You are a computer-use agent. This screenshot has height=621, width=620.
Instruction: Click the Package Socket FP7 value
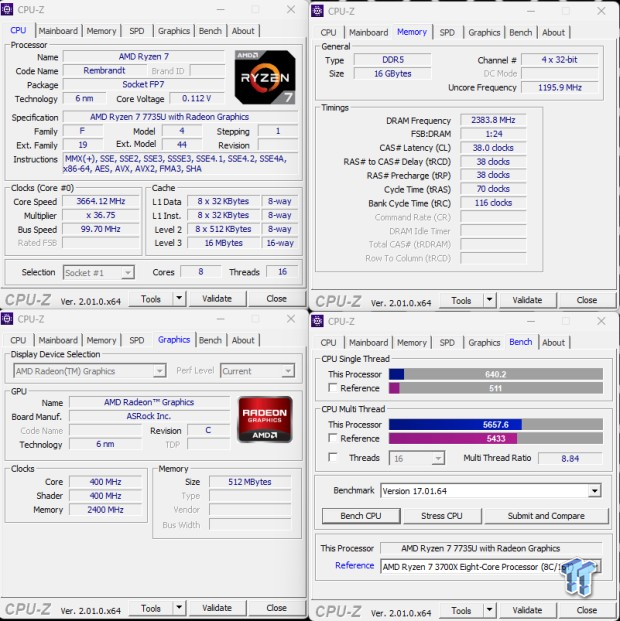tap(143, 84)
